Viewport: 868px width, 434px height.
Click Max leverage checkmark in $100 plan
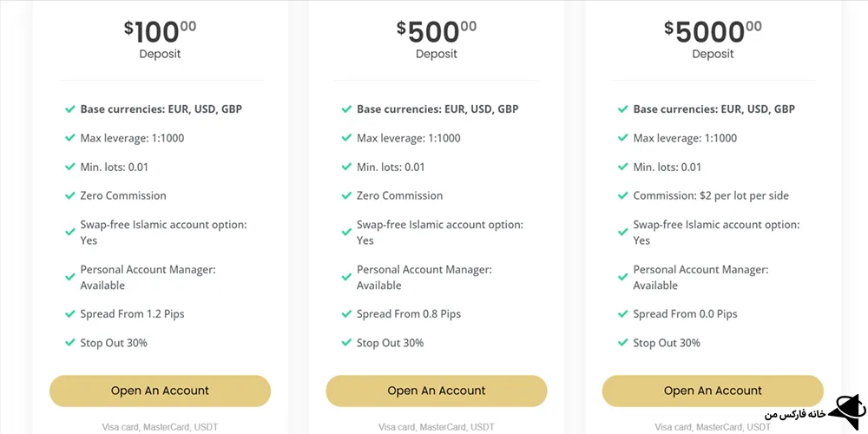(x=70, y=138)
